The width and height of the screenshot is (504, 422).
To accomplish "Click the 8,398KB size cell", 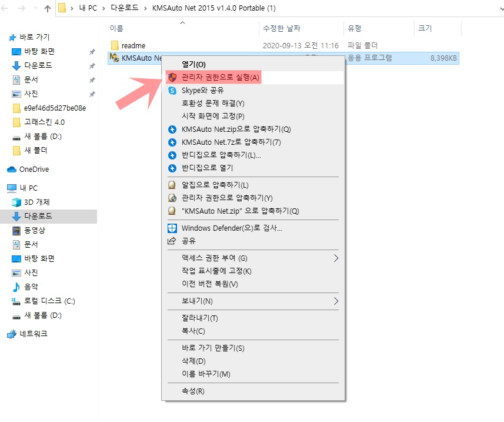I will click(x=443, y=58).
